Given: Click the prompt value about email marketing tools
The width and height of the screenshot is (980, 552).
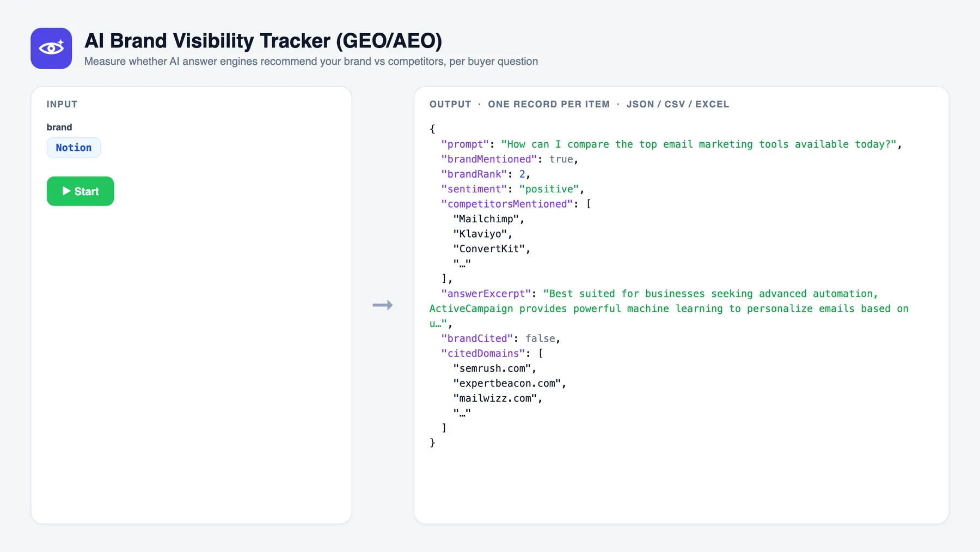Looking at the screenshot, I should point(699,144).
